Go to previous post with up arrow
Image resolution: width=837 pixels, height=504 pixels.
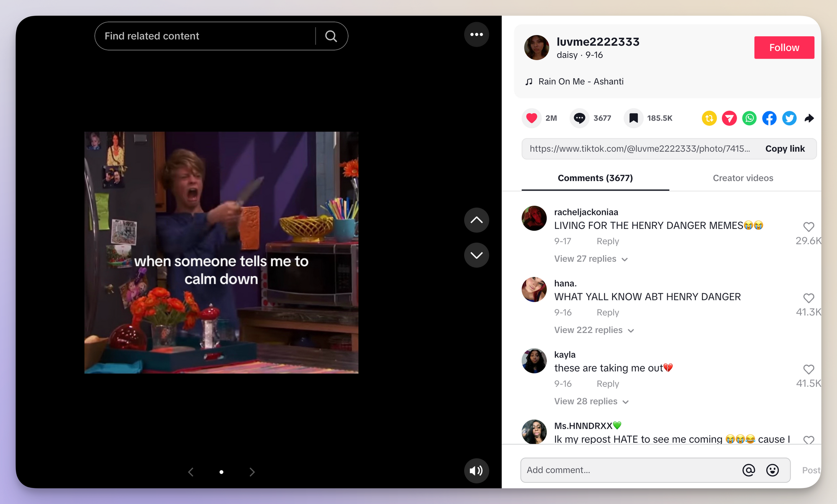pos(476,220)
